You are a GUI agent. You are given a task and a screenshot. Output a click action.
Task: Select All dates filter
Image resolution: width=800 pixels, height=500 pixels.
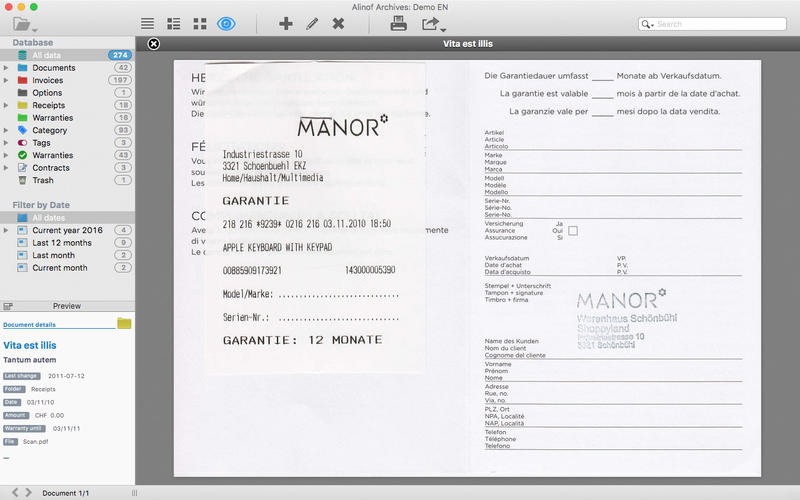(67, 218)
